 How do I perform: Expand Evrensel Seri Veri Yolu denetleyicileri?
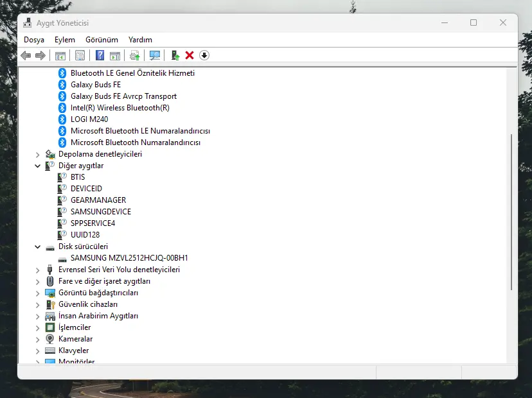37,270
